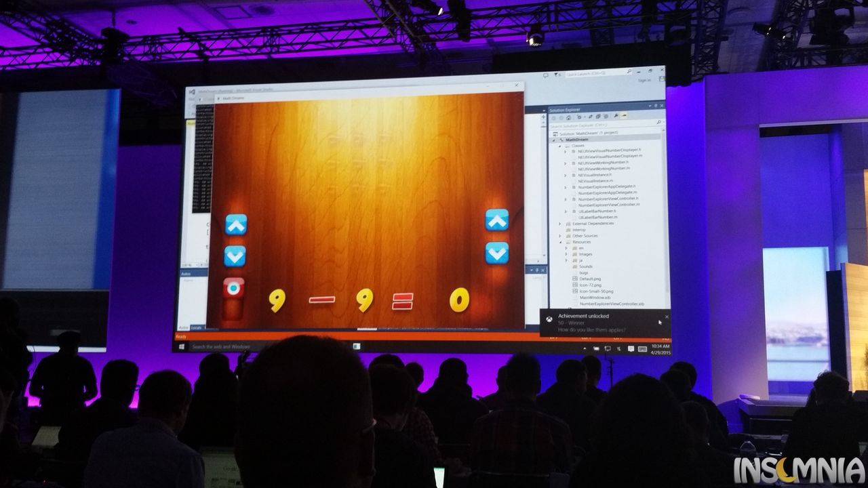Click the Xbox icon in achievement notification
Screen dimensions: 868x488
click(549, 319)
